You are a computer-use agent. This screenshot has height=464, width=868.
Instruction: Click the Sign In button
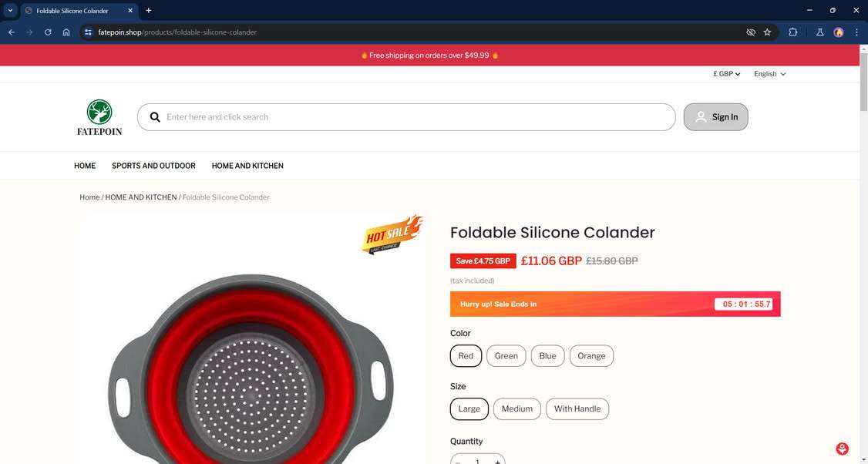716,117
